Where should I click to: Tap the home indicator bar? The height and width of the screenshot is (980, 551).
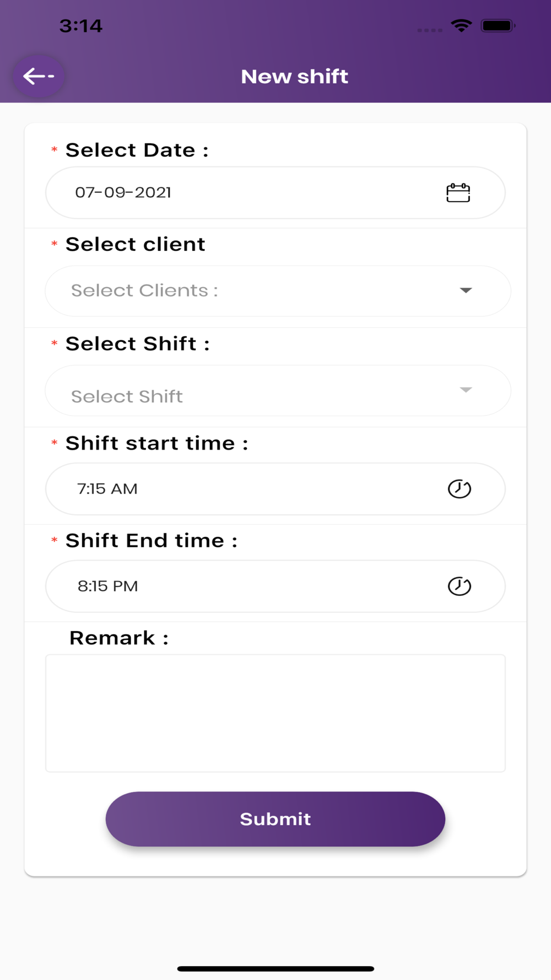(x=275, y=968)
